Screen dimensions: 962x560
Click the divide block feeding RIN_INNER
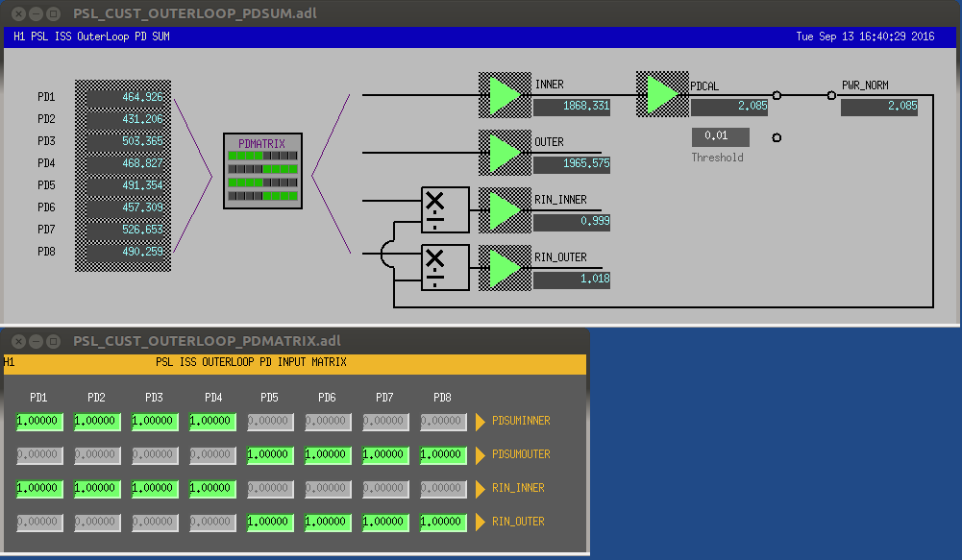pyautogui.click(x=445, y=209)
